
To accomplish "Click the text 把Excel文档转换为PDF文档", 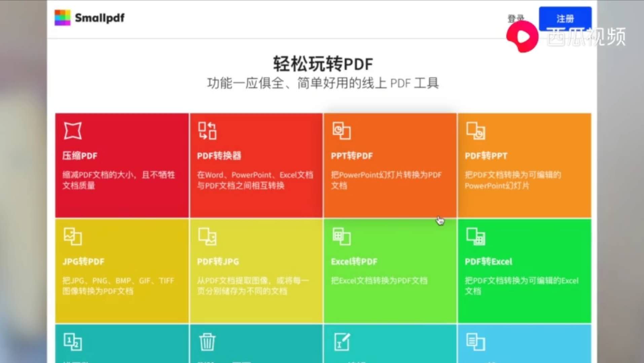I will point(379,281).
